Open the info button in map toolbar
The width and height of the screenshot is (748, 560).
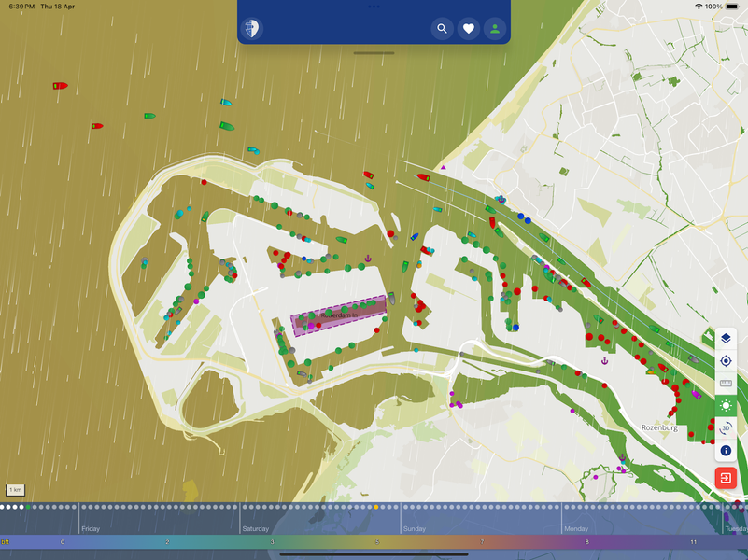(726, 451)
